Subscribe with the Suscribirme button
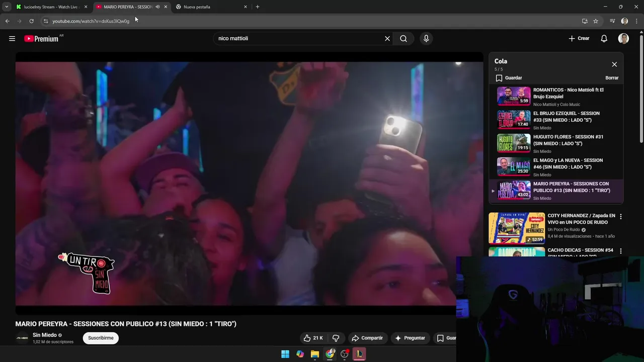644x362 pixels. coord(101,338)
